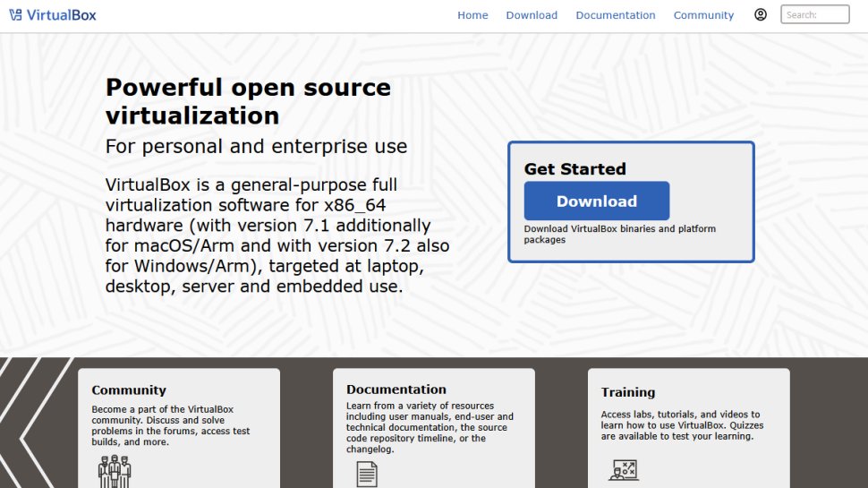Screen dimensions: 868x488
Task: Click 'Learn from a variety of resources' text
Action: point(430,427)
